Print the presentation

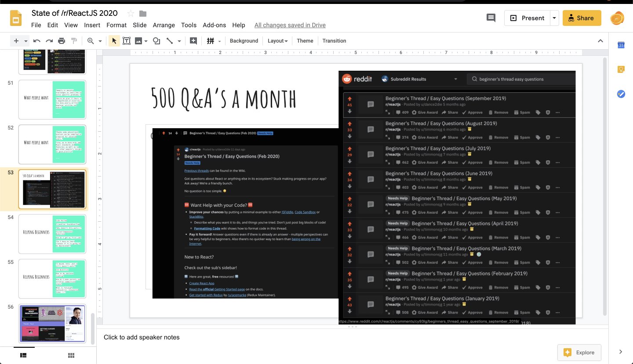click(62, 41)
